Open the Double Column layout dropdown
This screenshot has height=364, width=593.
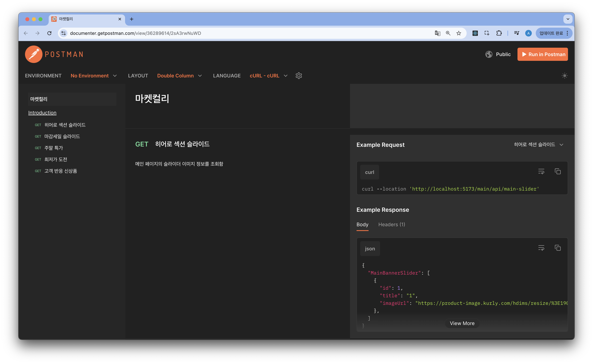point(180,76)
